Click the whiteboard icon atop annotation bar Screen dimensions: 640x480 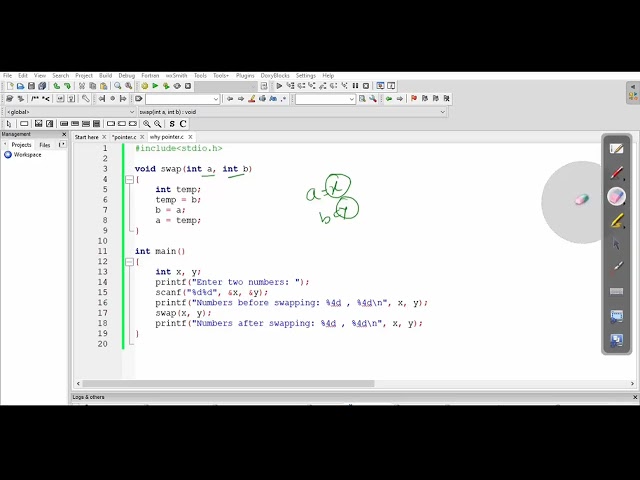point(617,149)
